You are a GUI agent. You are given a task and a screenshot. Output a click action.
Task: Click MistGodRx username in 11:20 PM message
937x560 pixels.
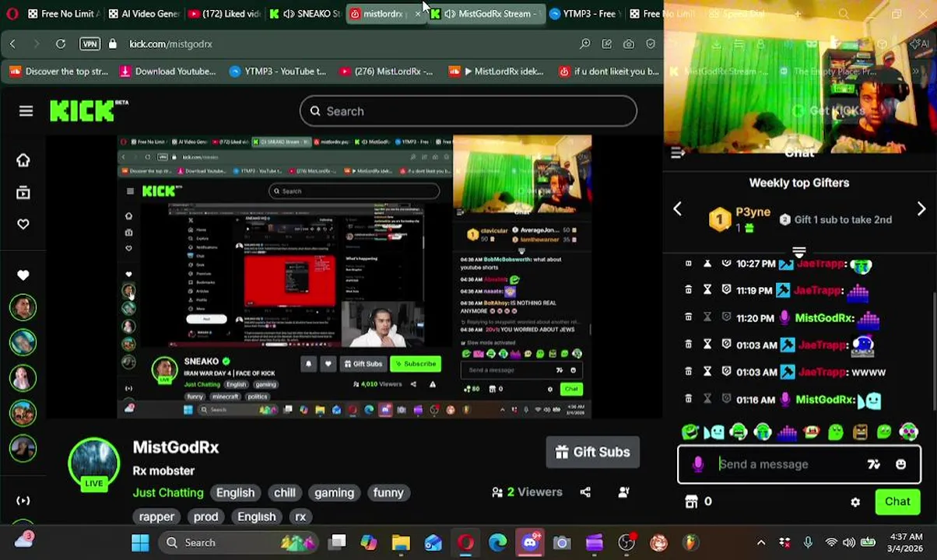824,318
